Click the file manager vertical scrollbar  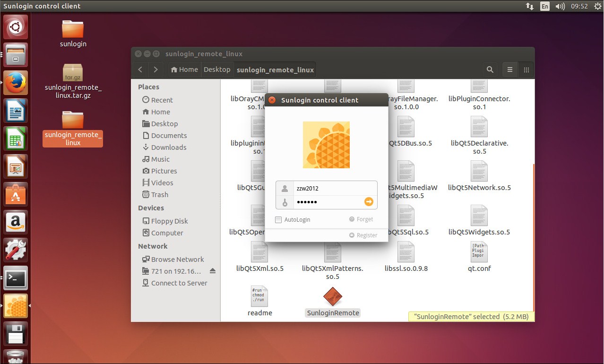(x=533, y=239)
